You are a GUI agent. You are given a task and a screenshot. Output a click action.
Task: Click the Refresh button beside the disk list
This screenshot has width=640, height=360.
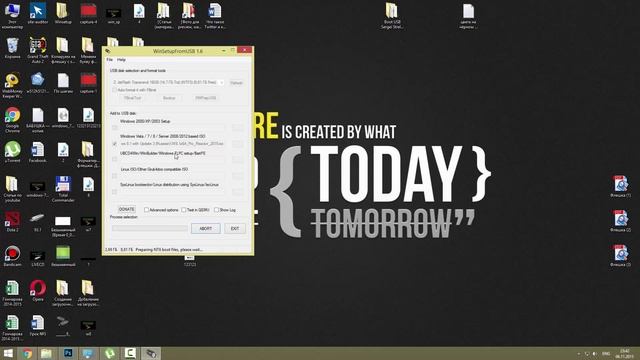[236, 82]
